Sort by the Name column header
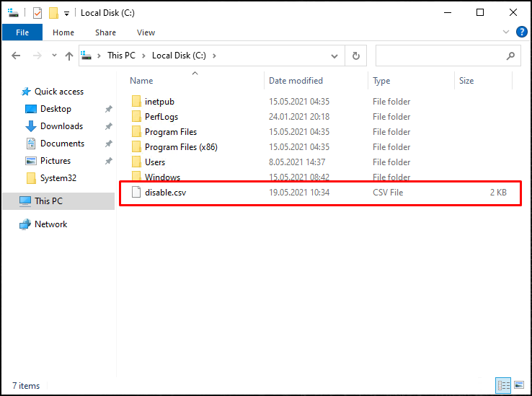Viewport: 532px width, 396px height. coord(141,81)
